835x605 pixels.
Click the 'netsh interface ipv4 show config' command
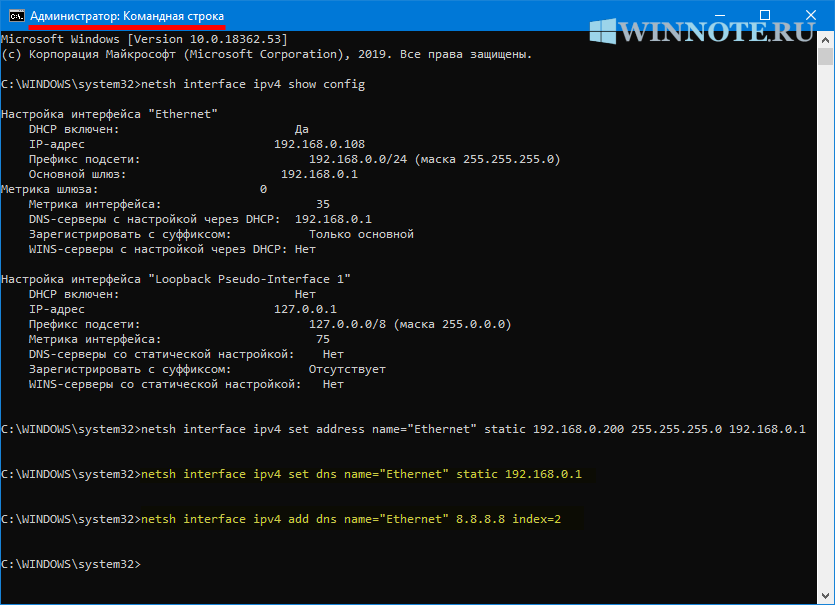254,84
